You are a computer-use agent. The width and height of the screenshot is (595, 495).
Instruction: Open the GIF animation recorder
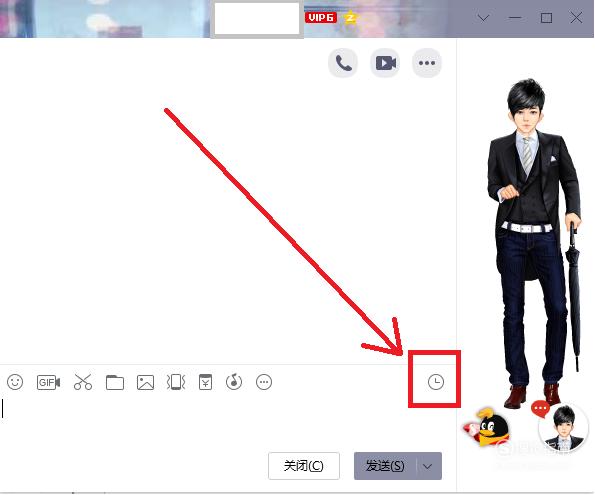49,382
